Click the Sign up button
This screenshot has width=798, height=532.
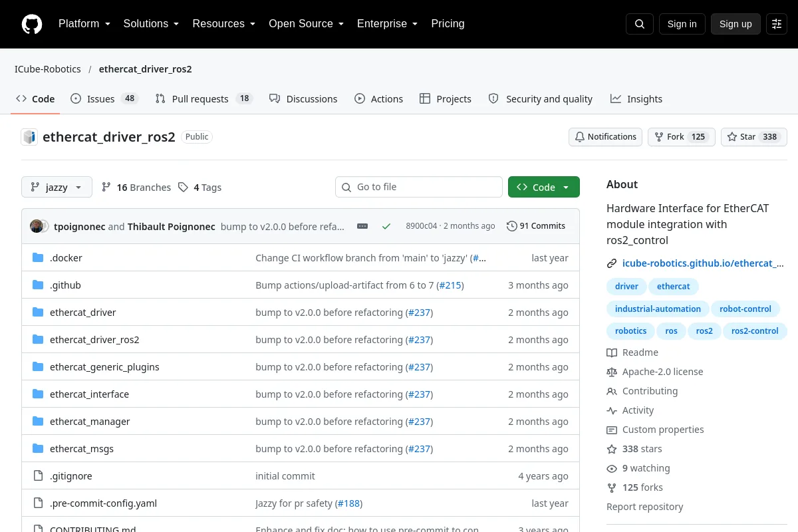point(735,24)
